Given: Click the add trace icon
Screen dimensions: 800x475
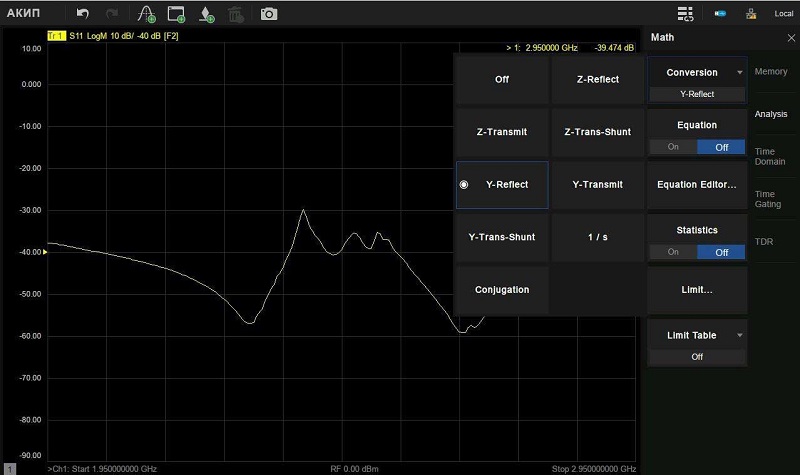Looking at the screenshot, I should 147,14.
